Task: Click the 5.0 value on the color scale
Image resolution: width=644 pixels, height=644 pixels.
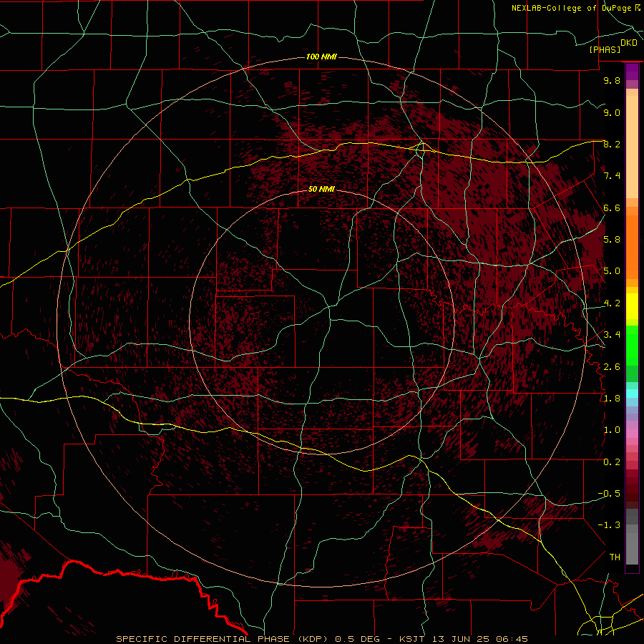Action: point(612,271)
